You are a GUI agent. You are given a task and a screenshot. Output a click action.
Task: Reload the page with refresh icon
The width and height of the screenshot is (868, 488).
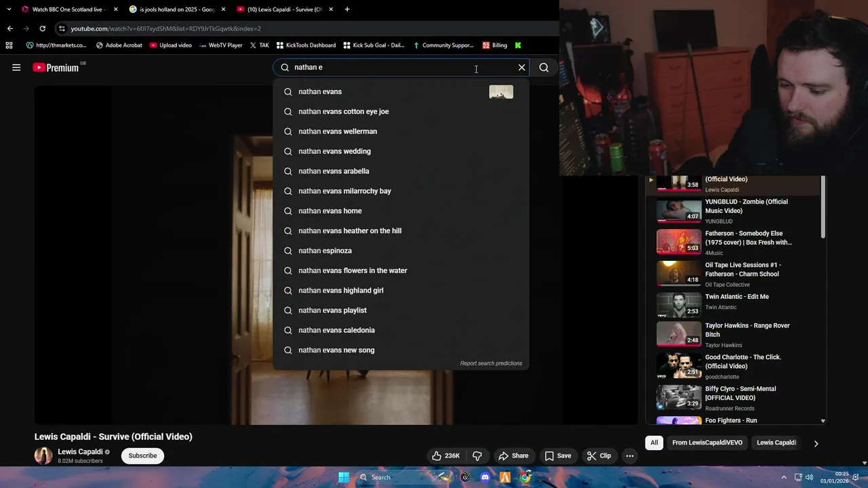[x=42, y=28]
